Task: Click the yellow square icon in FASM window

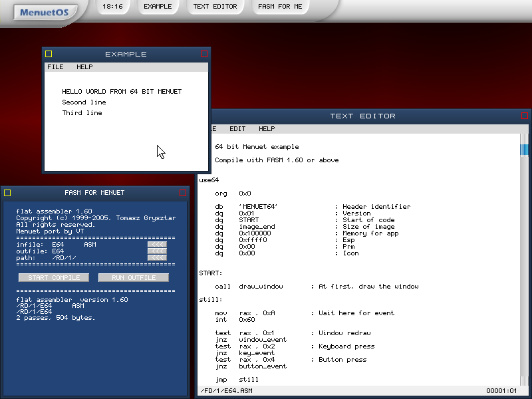Action: [x=7, y=193]
